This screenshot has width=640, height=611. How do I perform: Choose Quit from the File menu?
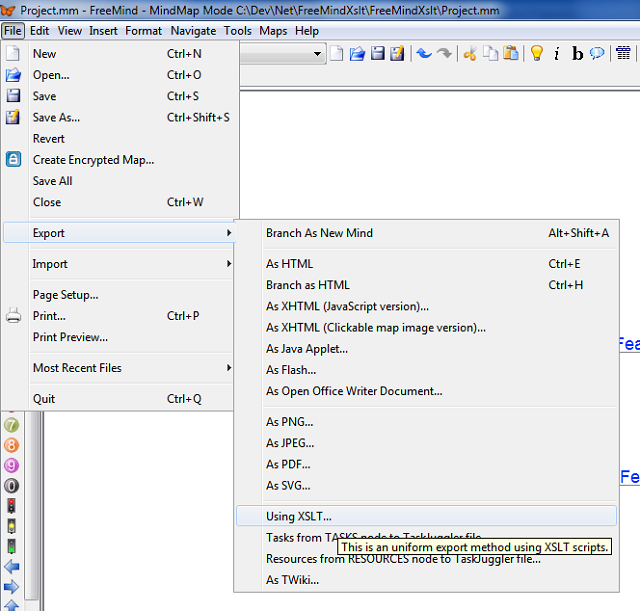click(119, 399)
